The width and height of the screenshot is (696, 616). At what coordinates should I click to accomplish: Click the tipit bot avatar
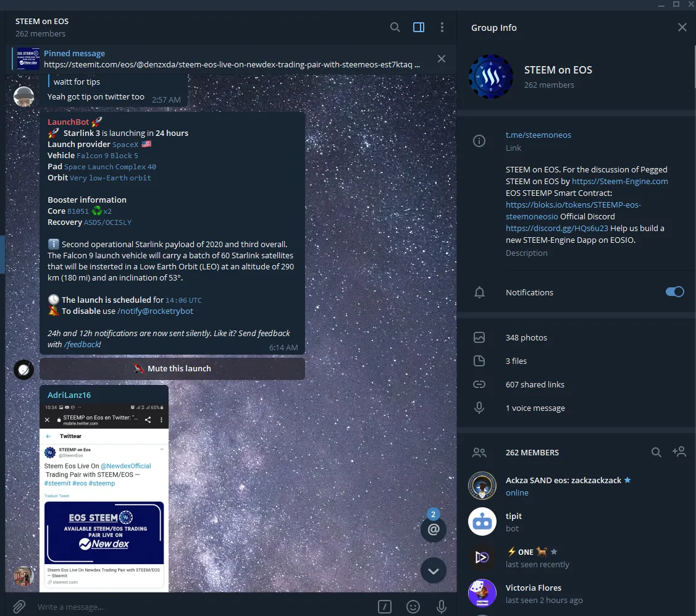pos(482,521)
